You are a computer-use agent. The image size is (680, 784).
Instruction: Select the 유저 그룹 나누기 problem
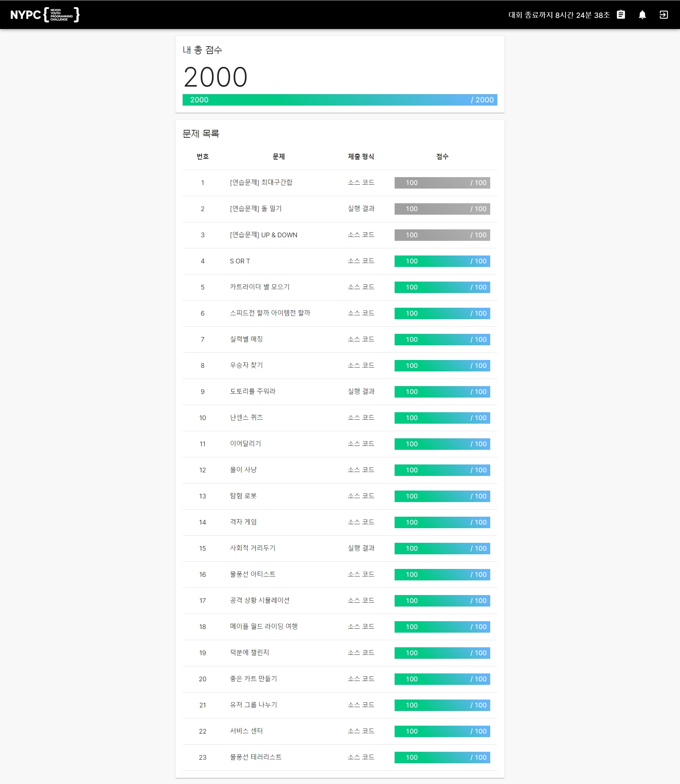coord(254,705)
